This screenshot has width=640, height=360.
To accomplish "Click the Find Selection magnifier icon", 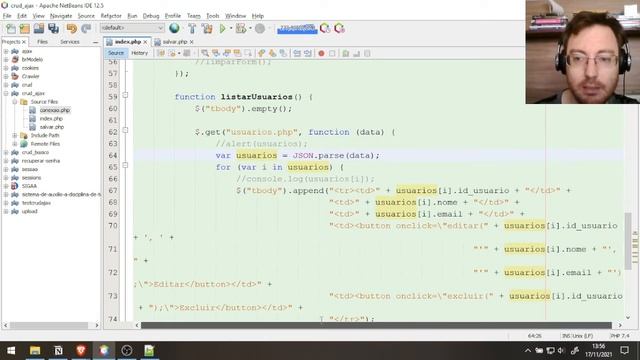I will (x=205, y=53).
